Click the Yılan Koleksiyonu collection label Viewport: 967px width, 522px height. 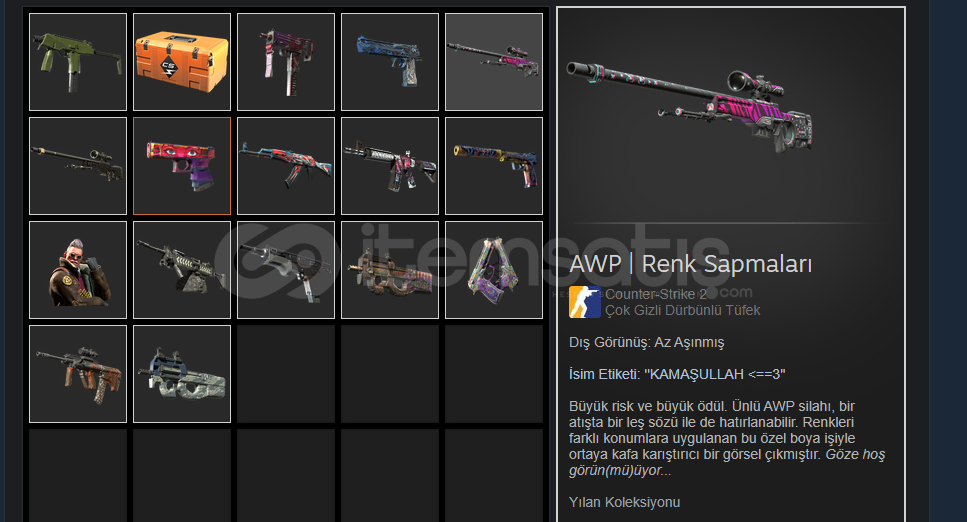click(x=624, y=502)
